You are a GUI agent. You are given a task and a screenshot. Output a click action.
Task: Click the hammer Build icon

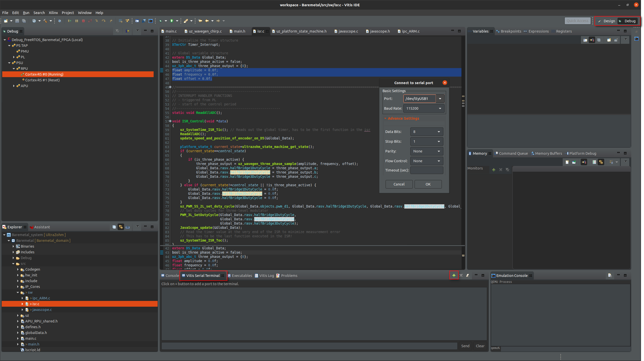tap(45, 21)
